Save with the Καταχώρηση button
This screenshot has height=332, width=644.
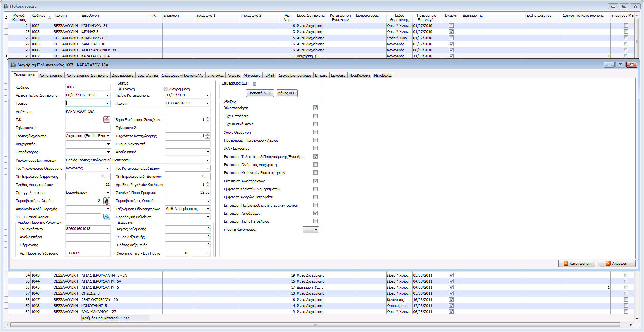pos(577,263)
